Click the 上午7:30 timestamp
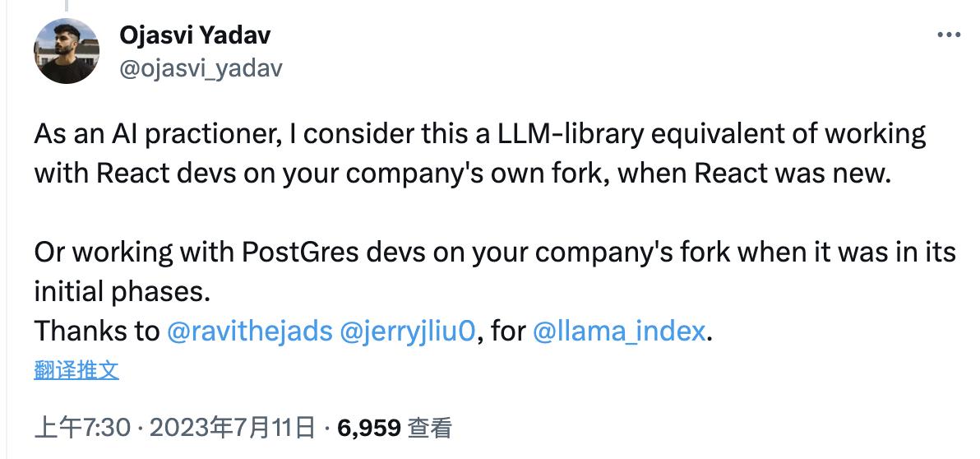 [81, 428]
